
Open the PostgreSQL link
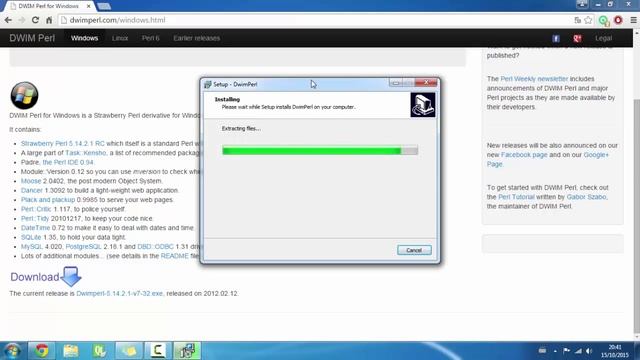[x=83, y=247]
